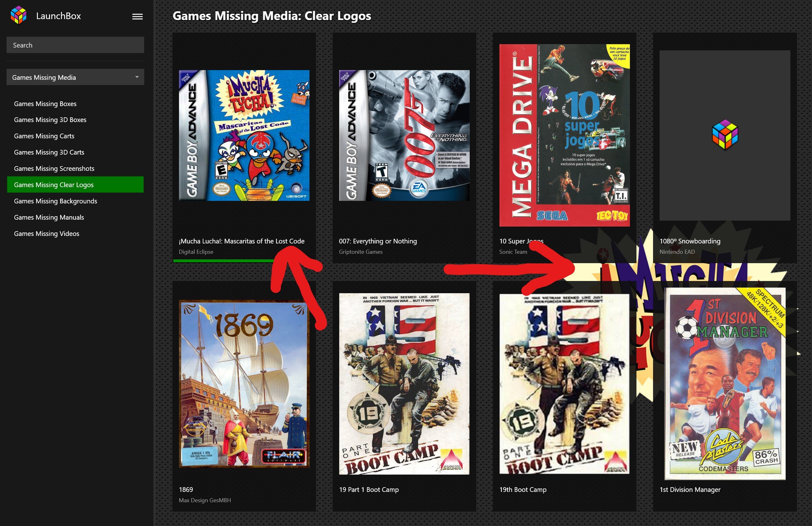The width and height of the screenshot is (812, 526).
Task: Click the '1st Division Manager' title text
Action: point(690,489)
